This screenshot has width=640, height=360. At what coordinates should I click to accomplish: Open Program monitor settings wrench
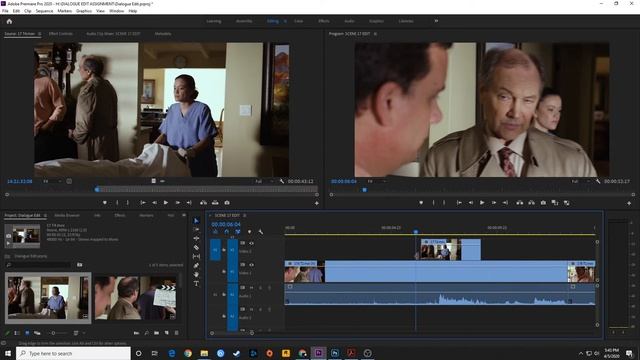coord(598,181)
